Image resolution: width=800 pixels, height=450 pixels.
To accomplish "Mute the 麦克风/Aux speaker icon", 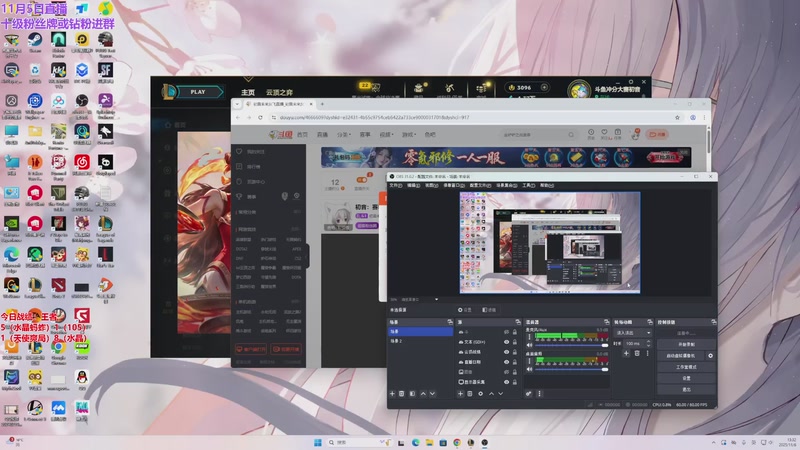I will 529,345.
